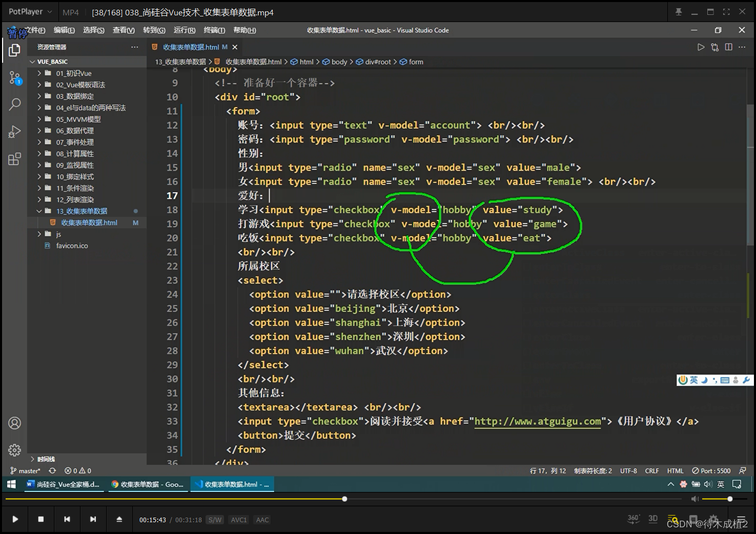Split the editor to the right
The height and width of the screenshot is (534, 756).
(728, 47)
